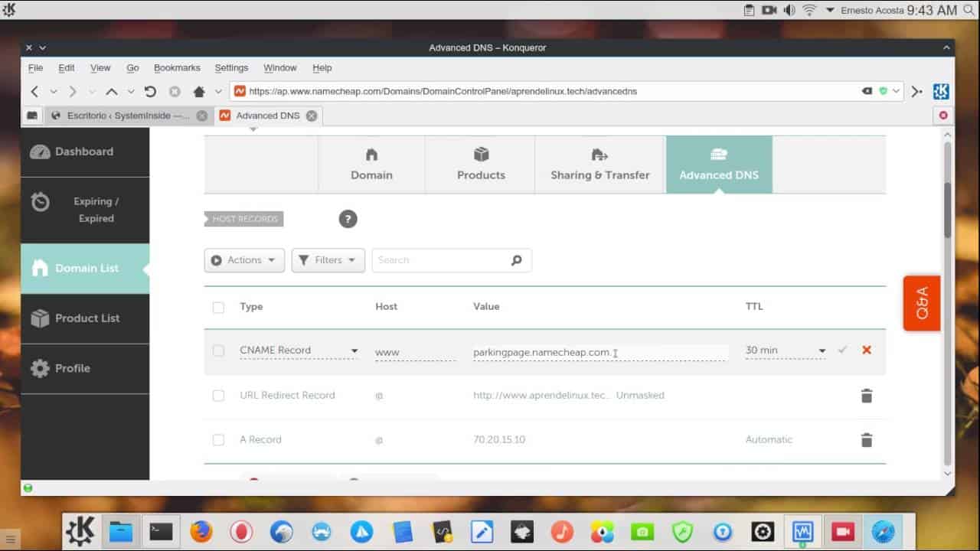980x551 pixels.
Task: Delete the URL Redirect Record trash icon
Action: coord(867,396)
